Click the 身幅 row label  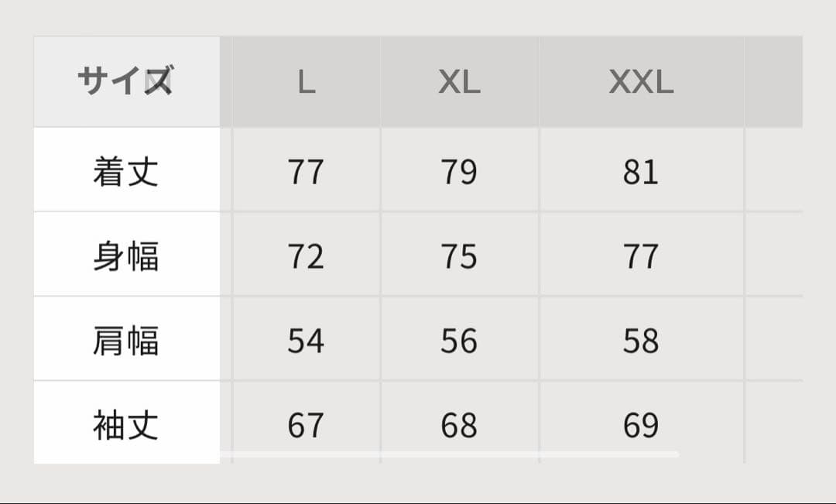tap(125, 256)
